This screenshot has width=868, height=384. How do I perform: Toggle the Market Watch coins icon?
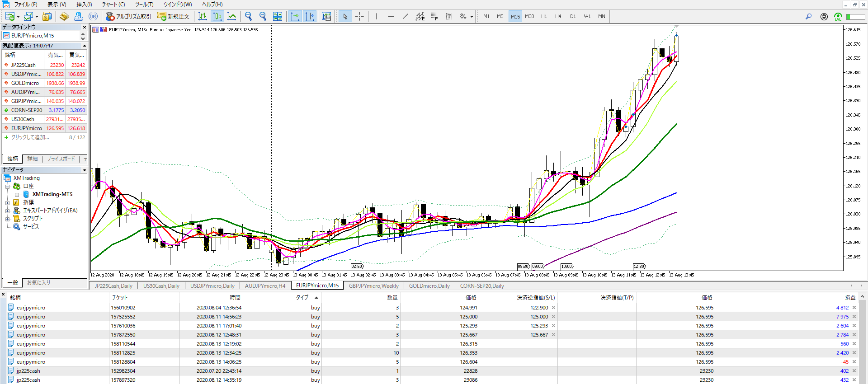click(47, 16)
